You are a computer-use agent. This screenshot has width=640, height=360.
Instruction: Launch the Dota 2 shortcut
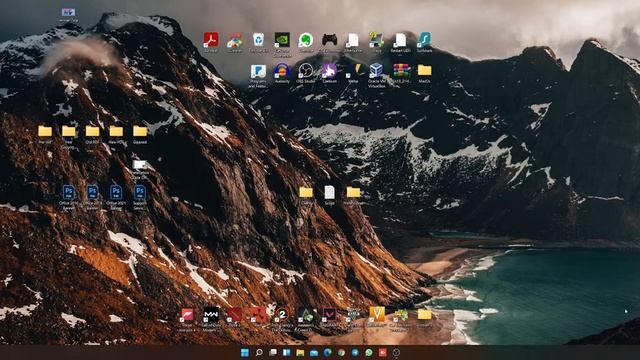[234, 315]
